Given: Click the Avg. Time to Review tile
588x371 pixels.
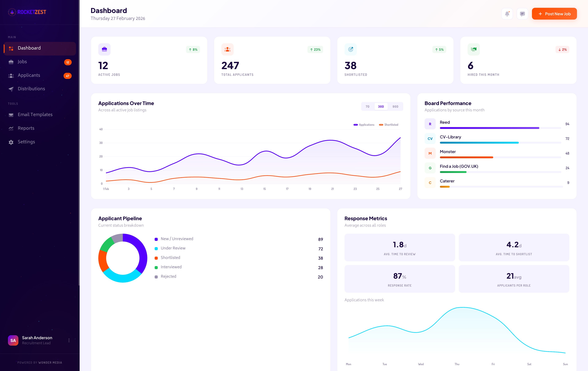Looking at the screenshot, I should click(400, 247).
